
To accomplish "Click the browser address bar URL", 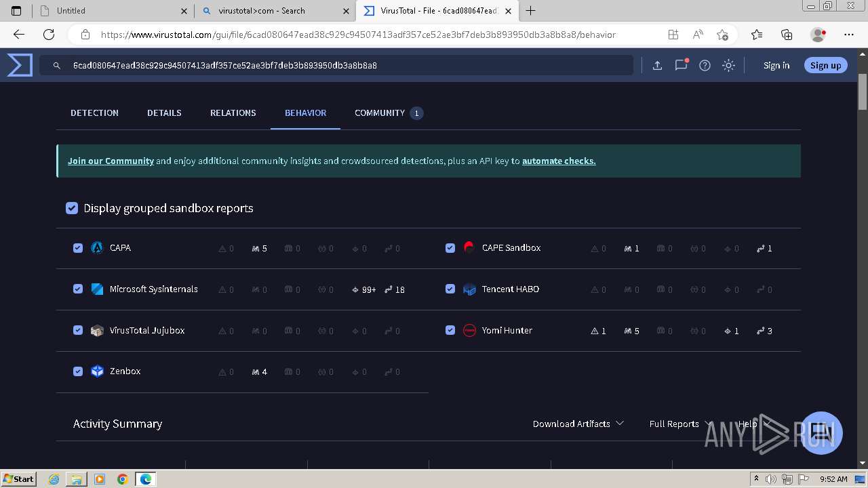I will tap(358, 35).
